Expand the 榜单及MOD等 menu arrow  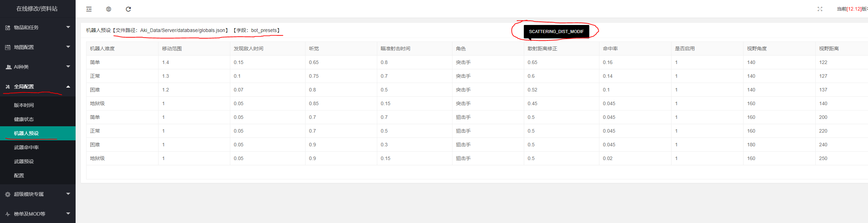[68, 214]
